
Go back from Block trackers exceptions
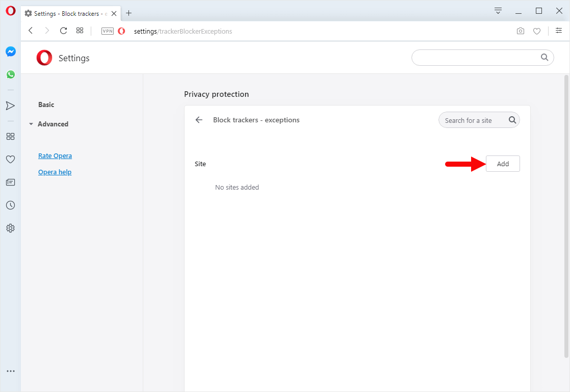pyautogui.click(x=199, y=120)
